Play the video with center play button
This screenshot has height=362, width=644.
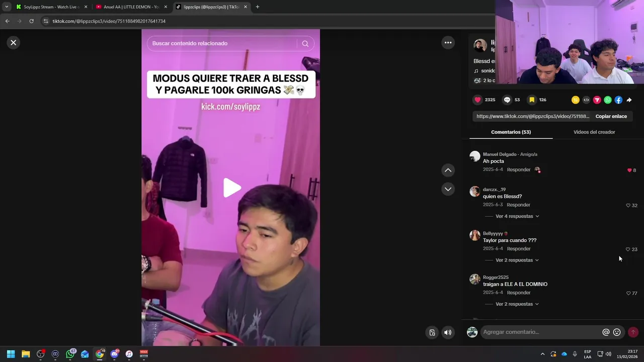point(231,188)
